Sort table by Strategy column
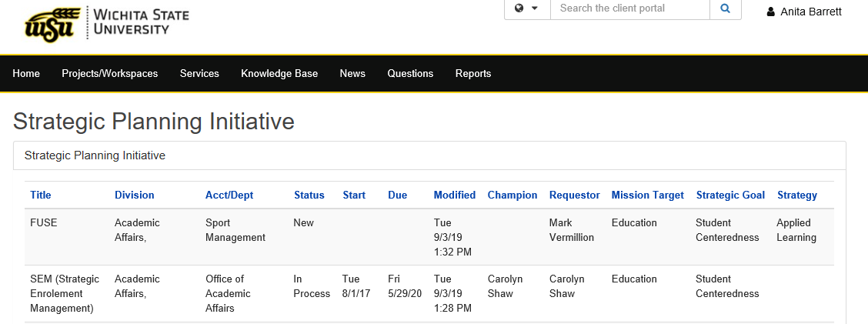 click(797, 195)
